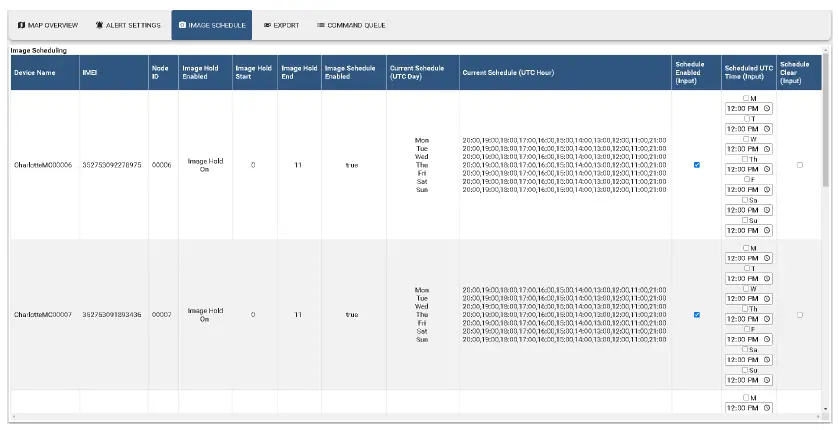Check the W day box for CharlotteMC00007
Viewport: 838px width, 430px height.
pos(746,288)
